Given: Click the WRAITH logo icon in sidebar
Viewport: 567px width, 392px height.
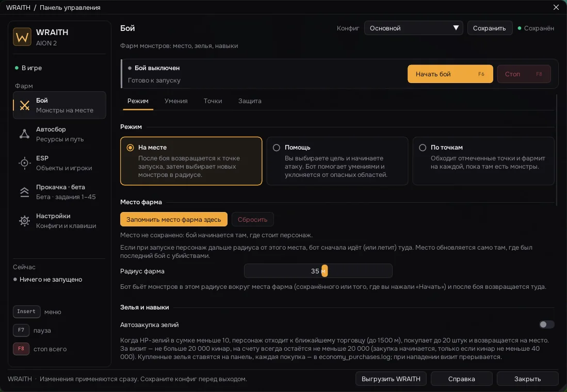Looking at the screenshot, I should click(22, 37).
